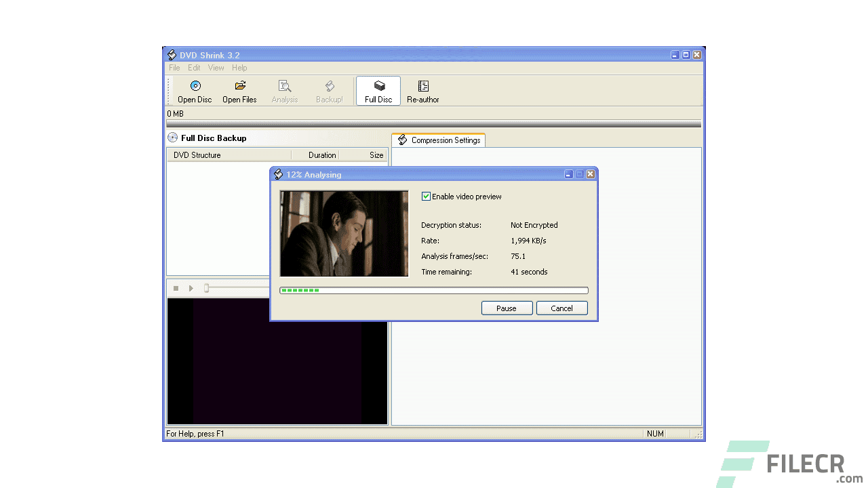Pause the disc analysis
Screen dimensions: 868x488
pyautogui.click(x=507, y=308)
